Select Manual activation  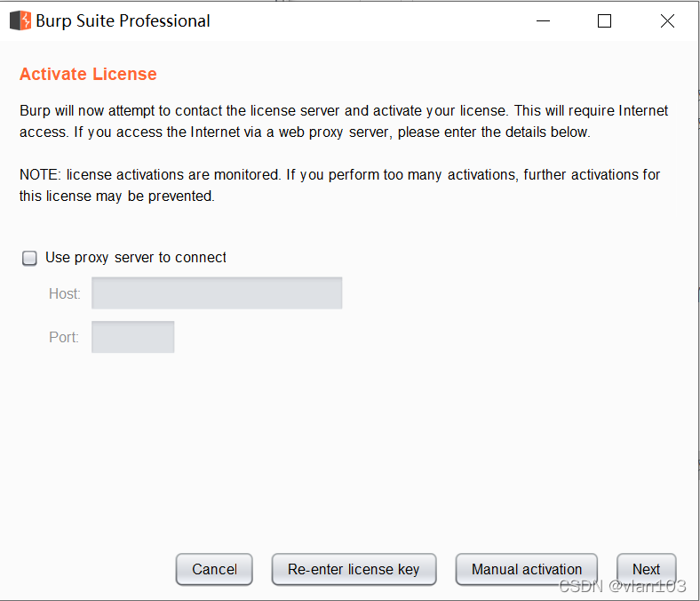point(527,569)
